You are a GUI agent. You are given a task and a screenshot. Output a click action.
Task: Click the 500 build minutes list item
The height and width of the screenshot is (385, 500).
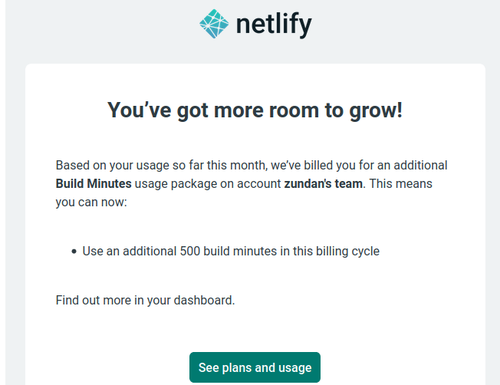231,251
